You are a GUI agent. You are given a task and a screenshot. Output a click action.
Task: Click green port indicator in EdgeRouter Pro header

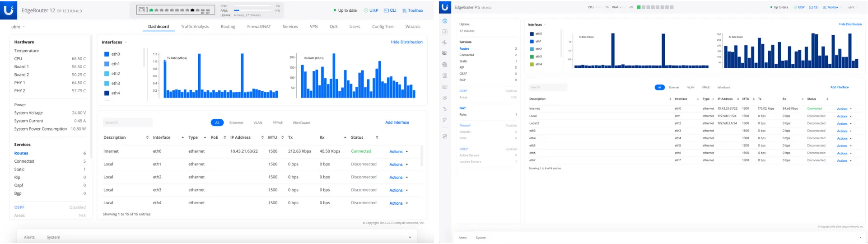(x=639, y=7)
